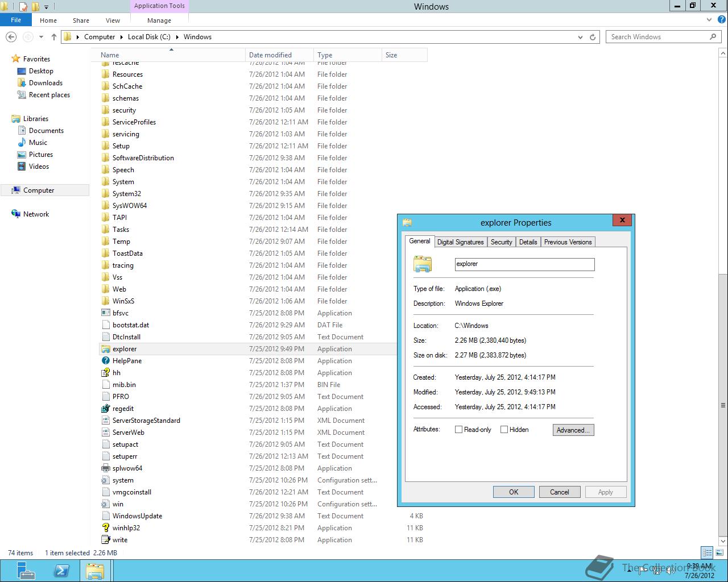Click Music library icon
The height and width of the screenshot is (582, 728).
point(22,143)
